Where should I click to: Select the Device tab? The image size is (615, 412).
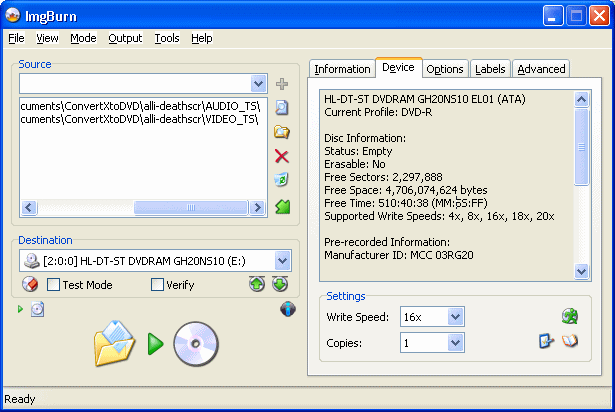coord(398,67)
